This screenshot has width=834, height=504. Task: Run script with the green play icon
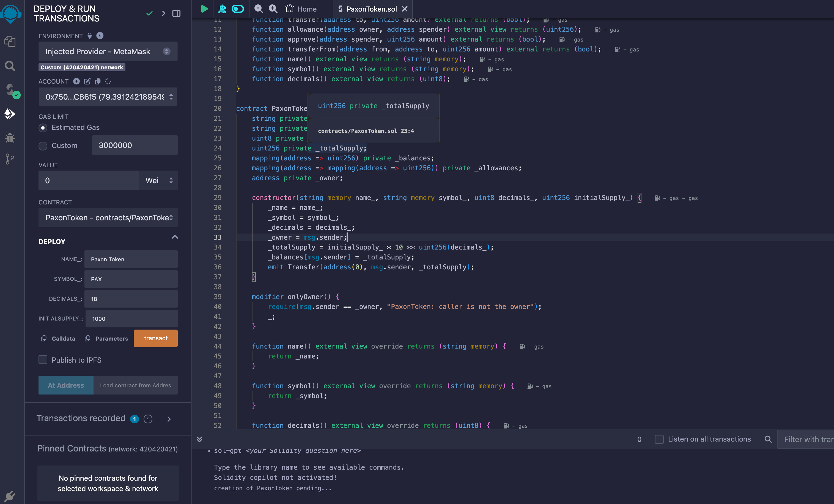pos(204,9)
